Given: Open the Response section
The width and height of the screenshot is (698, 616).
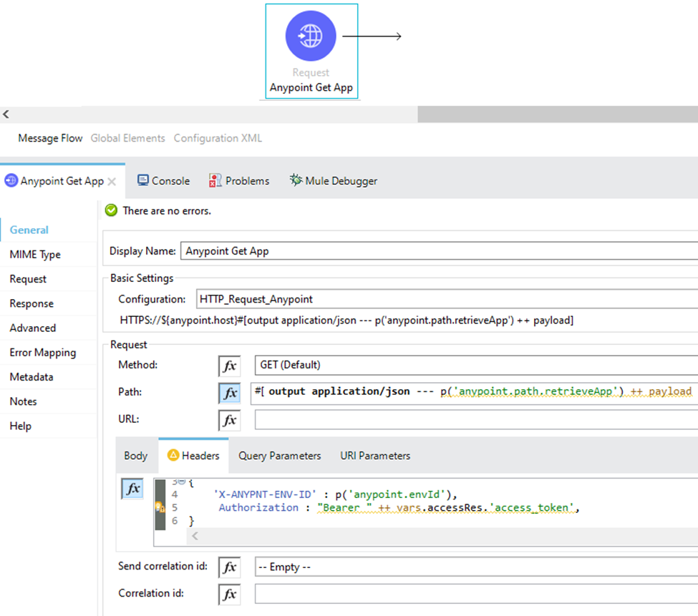Looking at the screenshot, I should [x=48, y=303].
